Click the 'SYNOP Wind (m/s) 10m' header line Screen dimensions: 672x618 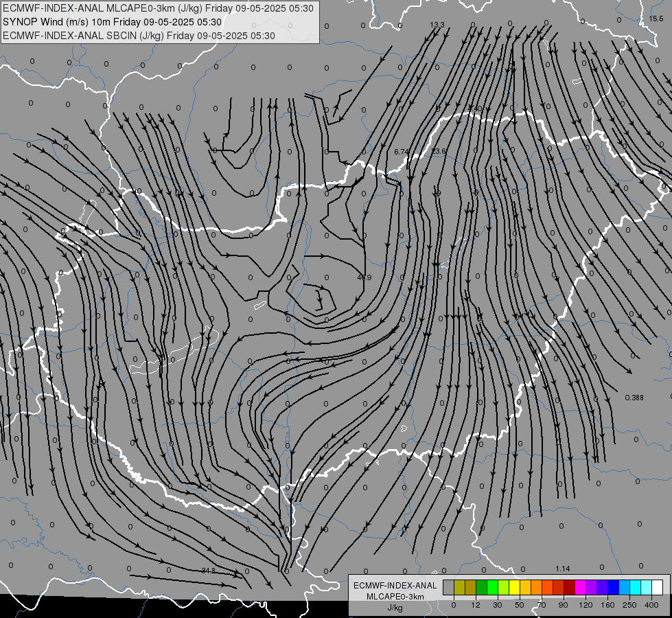(112, 22)
